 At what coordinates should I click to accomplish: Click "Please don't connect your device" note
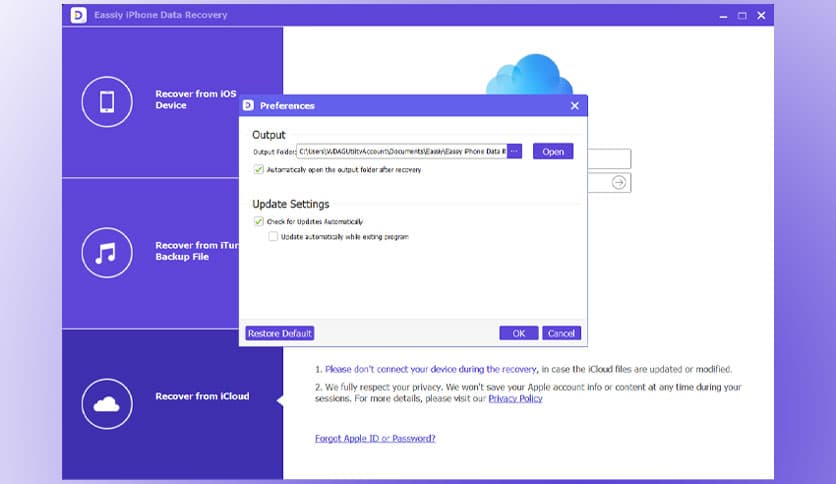pos(431,369)
